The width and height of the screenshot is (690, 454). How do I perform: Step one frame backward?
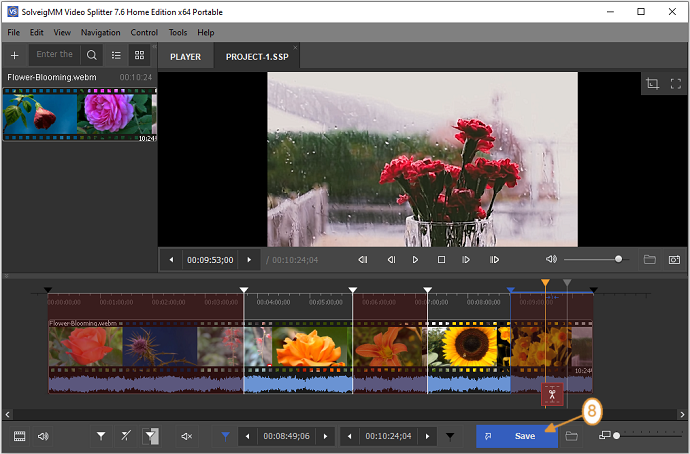coord(391,260)
